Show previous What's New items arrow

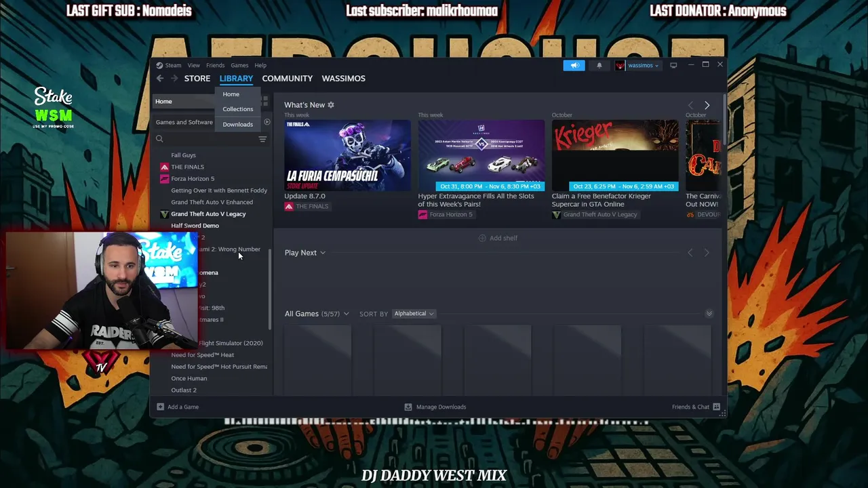point(690,105)
